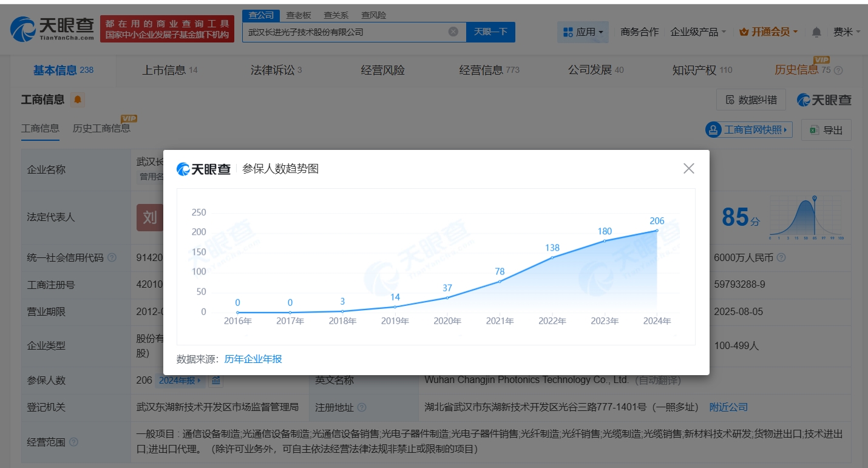Click the red 都在用的商业查询工具 banner
This screenshot has height=468, width=868.
click(x=167, y=29)
